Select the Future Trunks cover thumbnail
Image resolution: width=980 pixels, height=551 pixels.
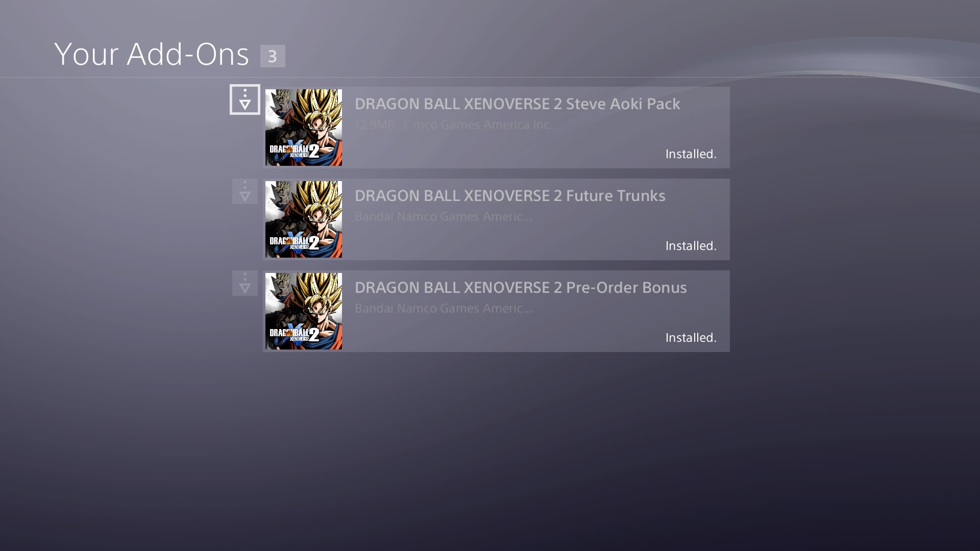pos(304,219)
